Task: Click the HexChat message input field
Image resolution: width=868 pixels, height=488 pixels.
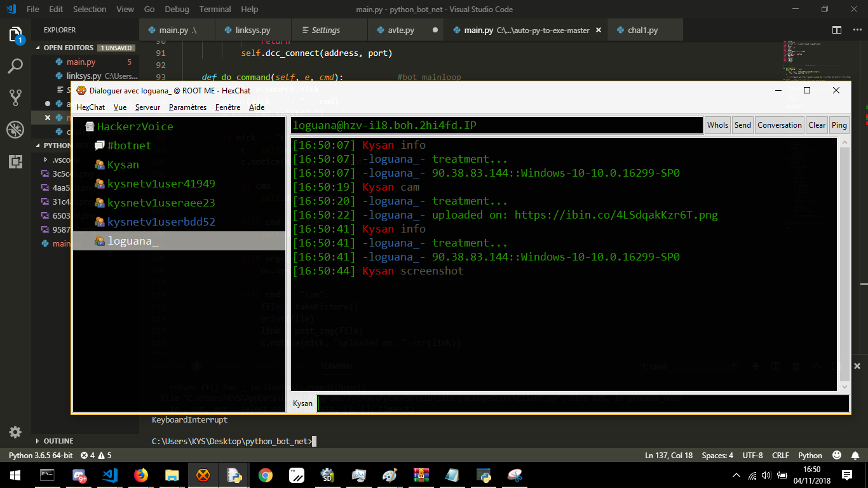Action: coord(583,403)
